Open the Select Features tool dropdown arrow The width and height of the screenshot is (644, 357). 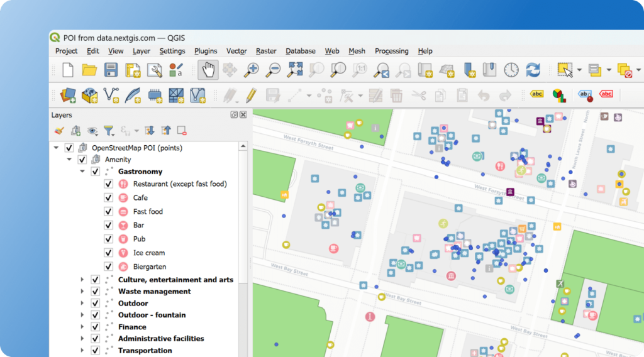click(579, 70)
